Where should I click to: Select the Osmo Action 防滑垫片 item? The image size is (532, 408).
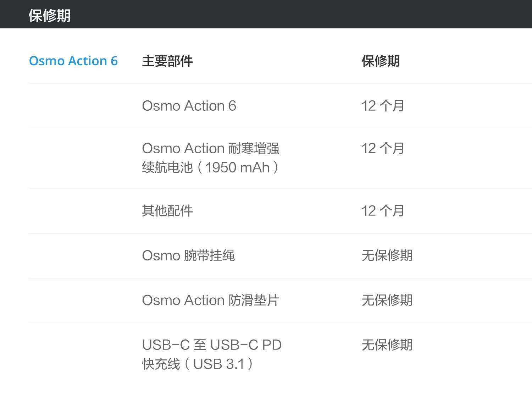[x=210, y=300]
